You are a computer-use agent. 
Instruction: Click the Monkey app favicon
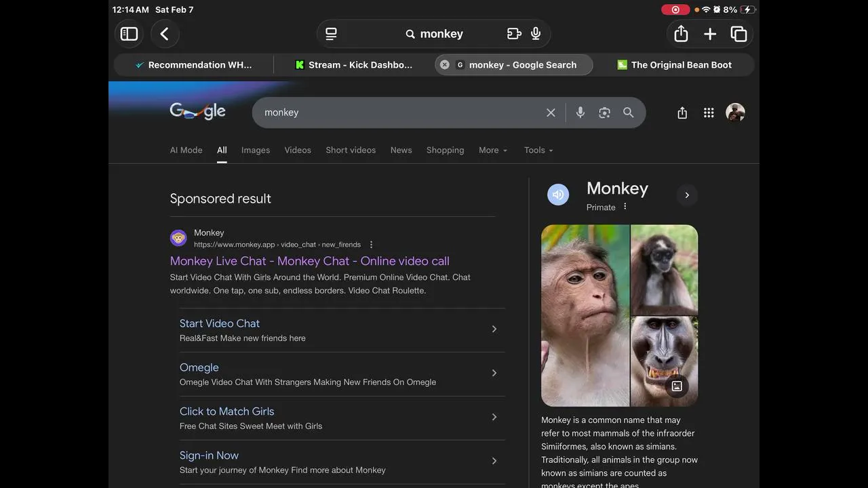click(178, 238)
